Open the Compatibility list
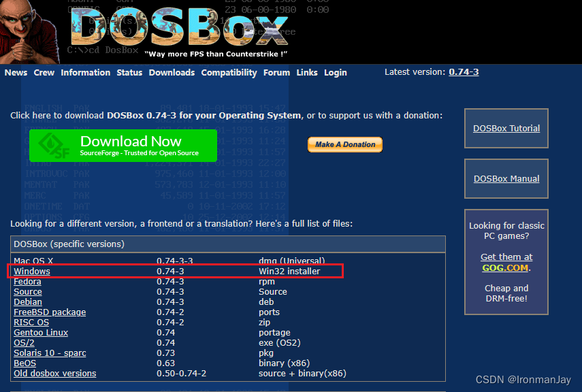The height and width of the screenshot is (392, 582). [229, 73]
